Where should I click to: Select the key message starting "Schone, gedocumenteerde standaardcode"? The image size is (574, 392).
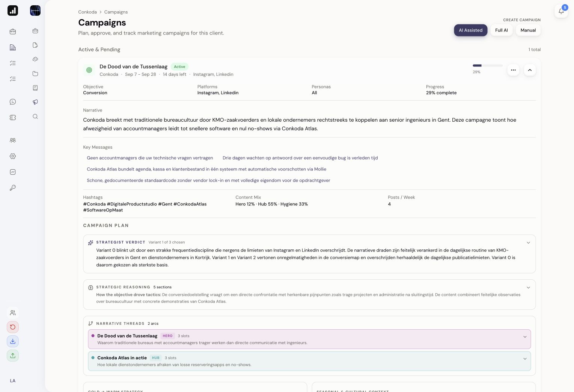[x=208, y=181]
